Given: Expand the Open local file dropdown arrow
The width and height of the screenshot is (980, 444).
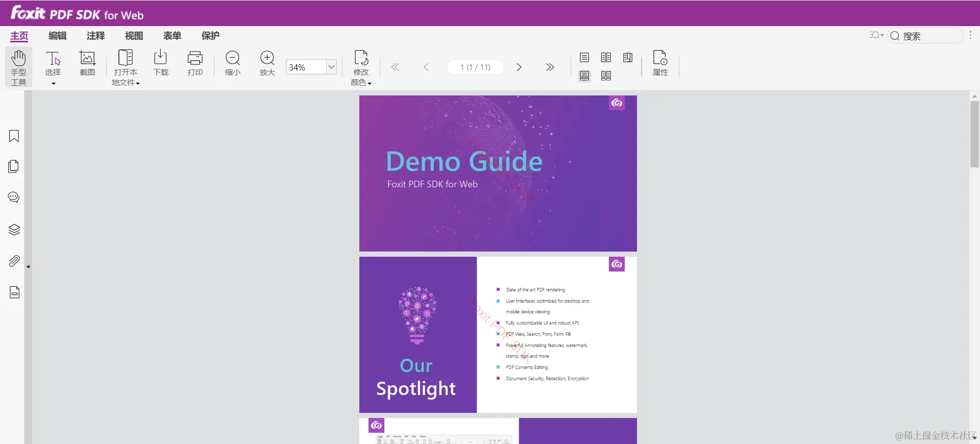Looking at the screenshot, I should coord(138,83).
